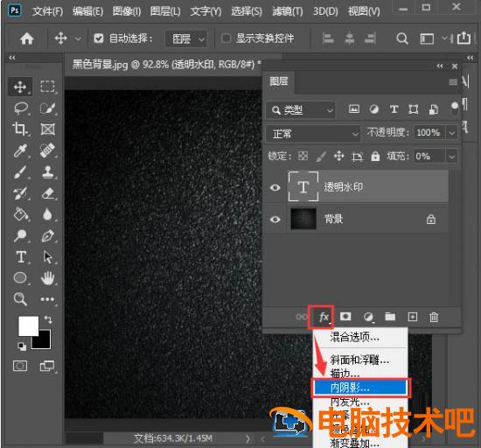481x448 pixels.
Task: Toggle the adjustment layer filter
Action: tap(374, 109)
